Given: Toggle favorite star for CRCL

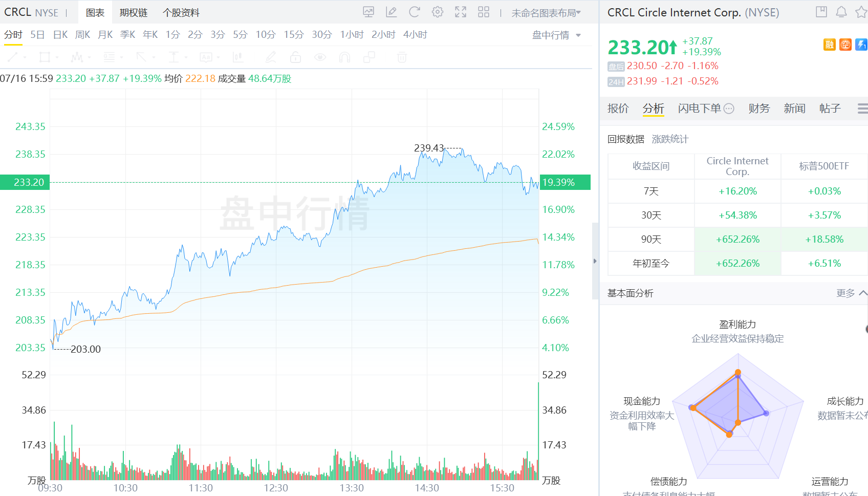Looking at the screenshot, I should click(862, 12).
